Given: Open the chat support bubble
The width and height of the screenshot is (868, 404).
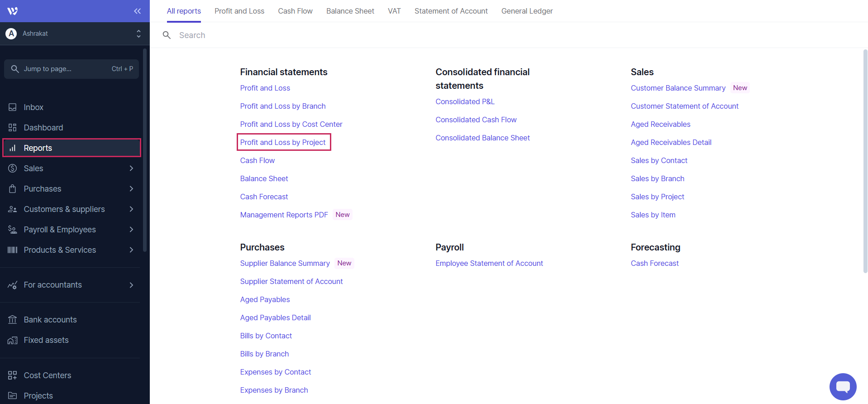Looking at the screenshot, I should (x=843, y=386).
